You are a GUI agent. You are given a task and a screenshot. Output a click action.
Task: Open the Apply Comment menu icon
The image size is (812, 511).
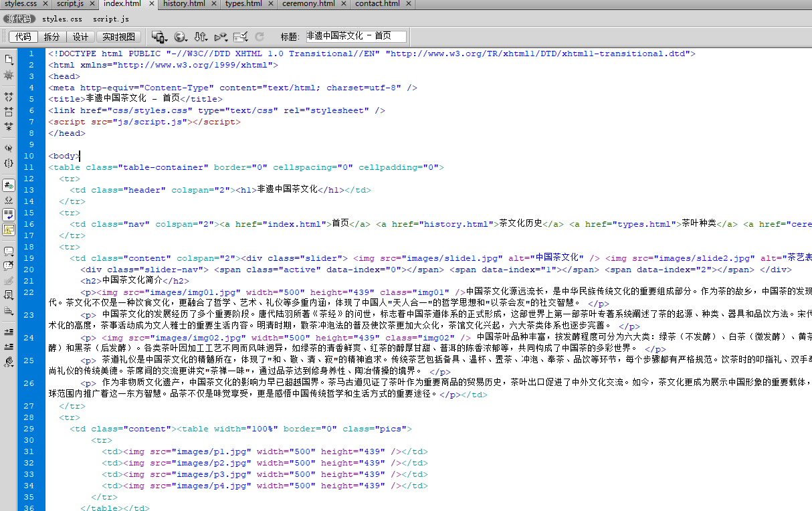(9, 251)
